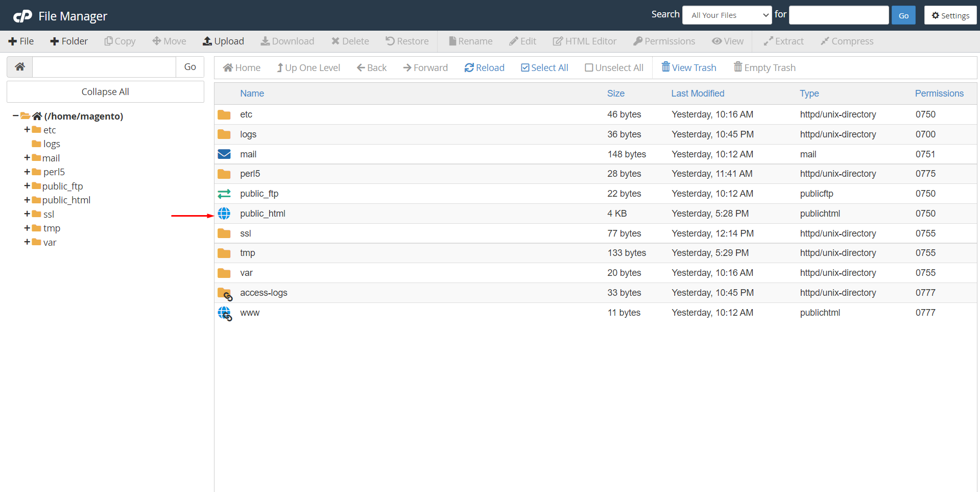Click the Upload toolbar icon
Screen dimensions: 980x492
pyautogui.click(x=207, y=41)
